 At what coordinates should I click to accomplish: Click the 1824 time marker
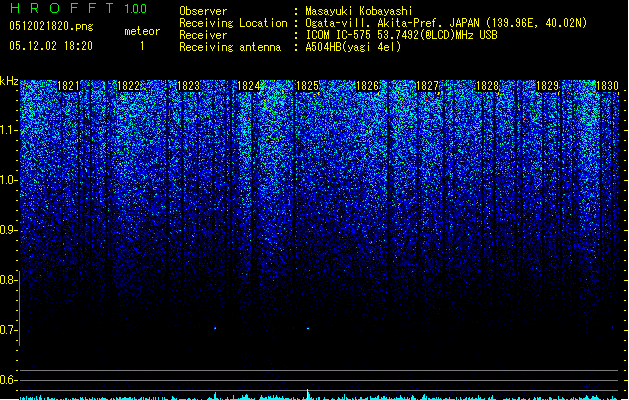click(x=248, y=85)
